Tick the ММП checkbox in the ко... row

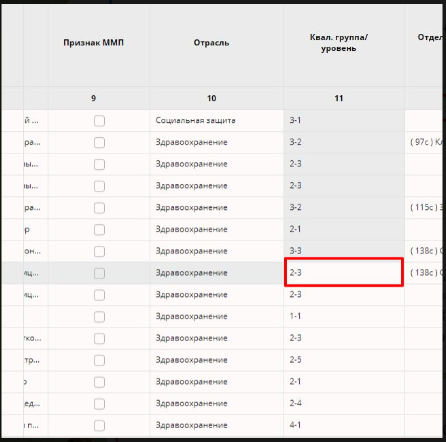tap(99, 339)
